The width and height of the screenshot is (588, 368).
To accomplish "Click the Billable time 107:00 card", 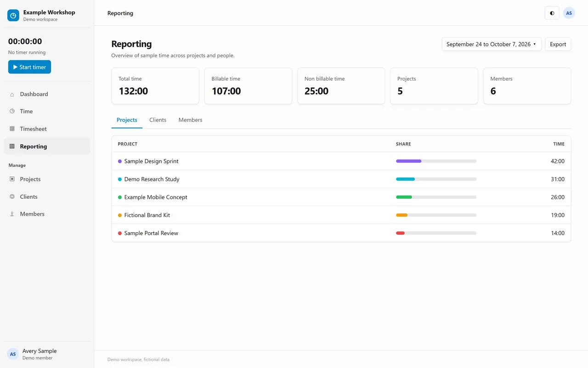I will coord(248,86).
